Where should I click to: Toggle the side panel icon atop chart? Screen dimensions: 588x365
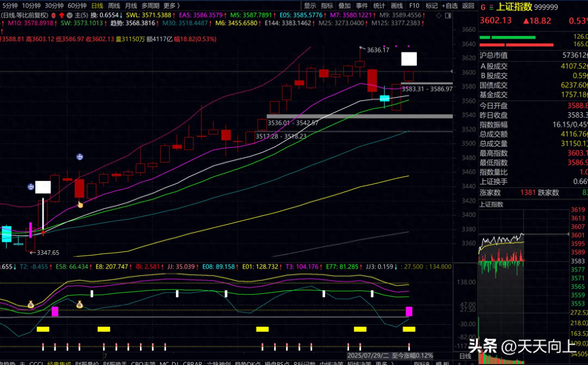click(x=448, y=16)
